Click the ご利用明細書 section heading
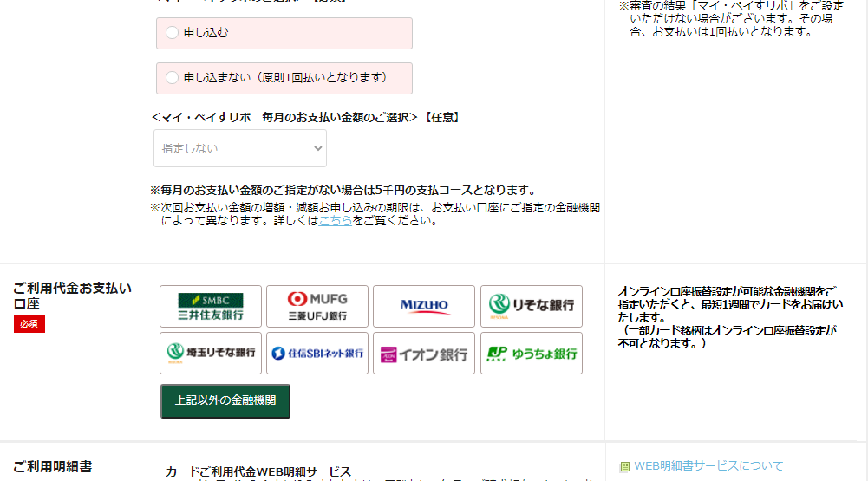868x481 pixels. click(x=53, y=466)
